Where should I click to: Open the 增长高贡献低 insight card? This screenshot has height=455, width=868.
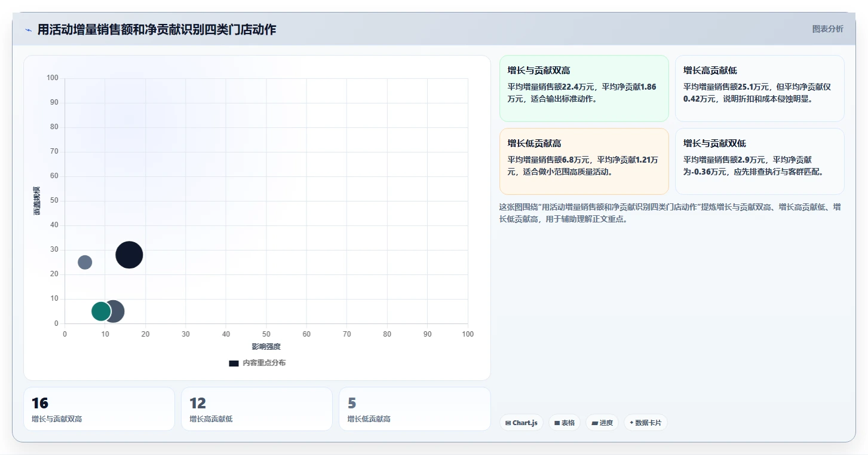(x=759, y=88)
